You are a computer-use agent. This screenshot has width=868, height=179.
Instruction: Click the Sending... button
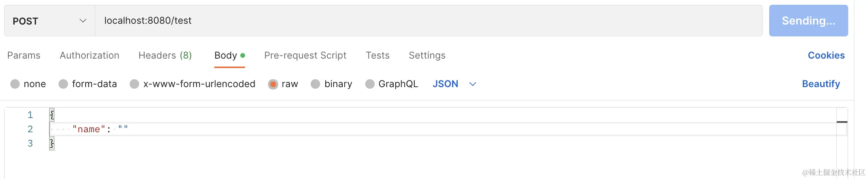point(808,21)
